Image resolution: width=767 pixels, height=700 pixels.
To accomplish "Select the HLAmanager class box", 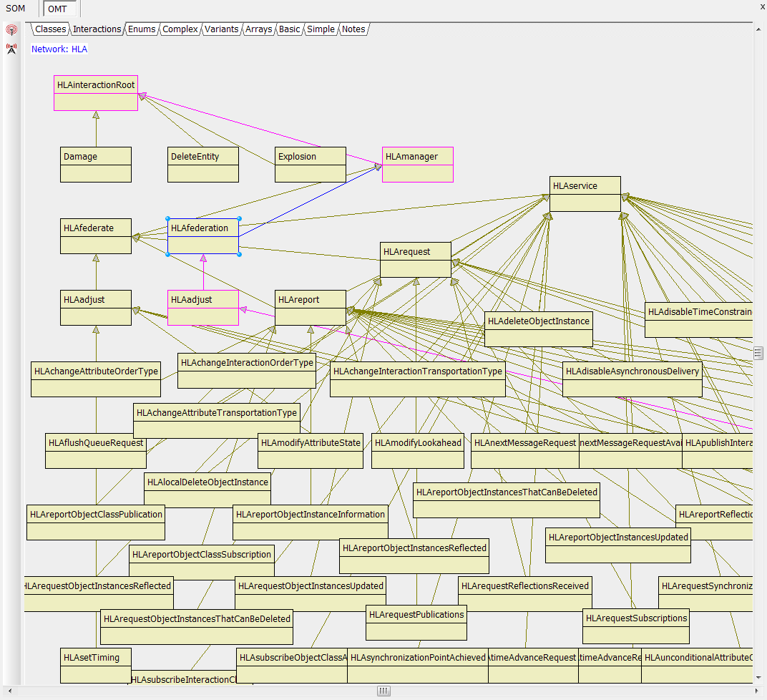I will click(417, 164).
